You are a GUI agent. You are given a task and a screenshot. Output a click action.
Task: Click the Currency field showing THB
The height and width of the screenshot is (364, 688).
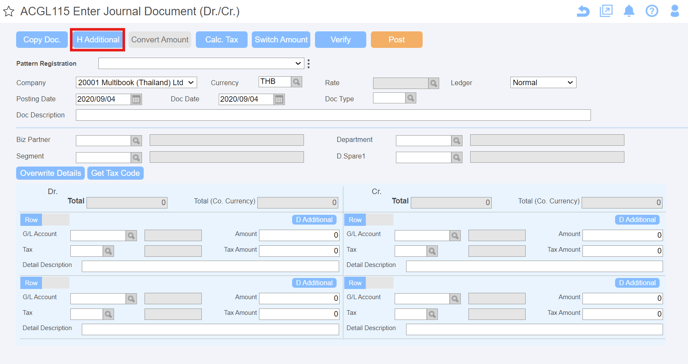(275, 82)
